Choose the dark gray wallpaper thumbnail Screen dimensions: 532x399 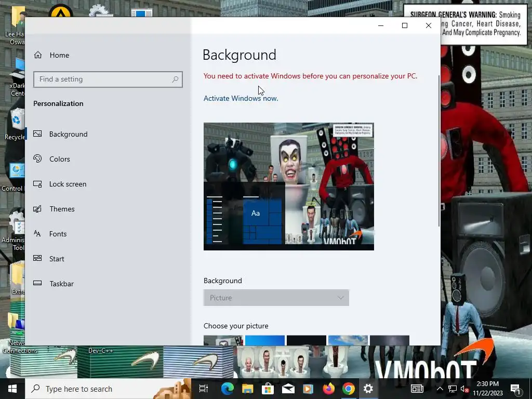click(x=390, y=340)
